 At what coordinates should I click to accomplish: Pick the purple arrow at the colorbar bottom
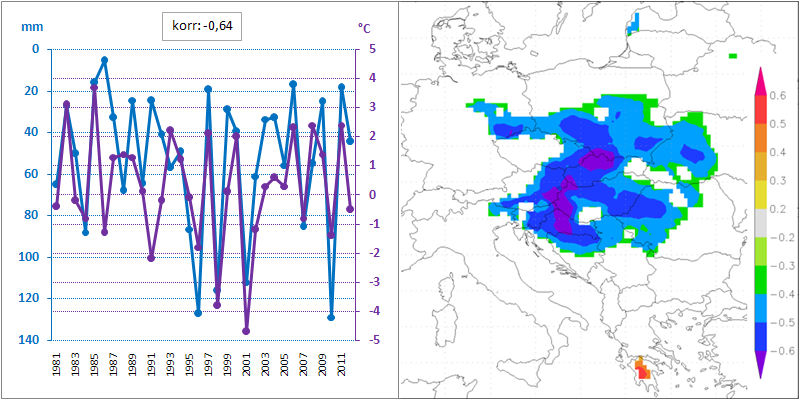tap(761, 365)
